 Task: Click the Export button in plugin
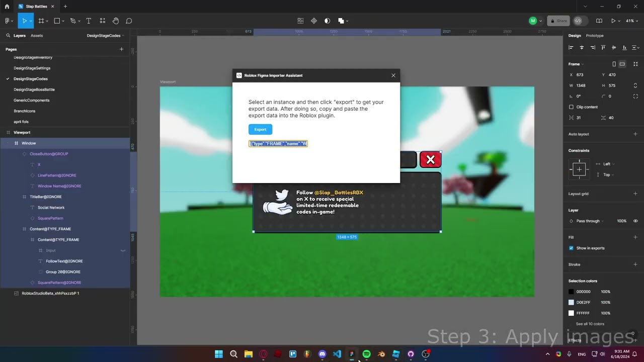coord(260,129)
